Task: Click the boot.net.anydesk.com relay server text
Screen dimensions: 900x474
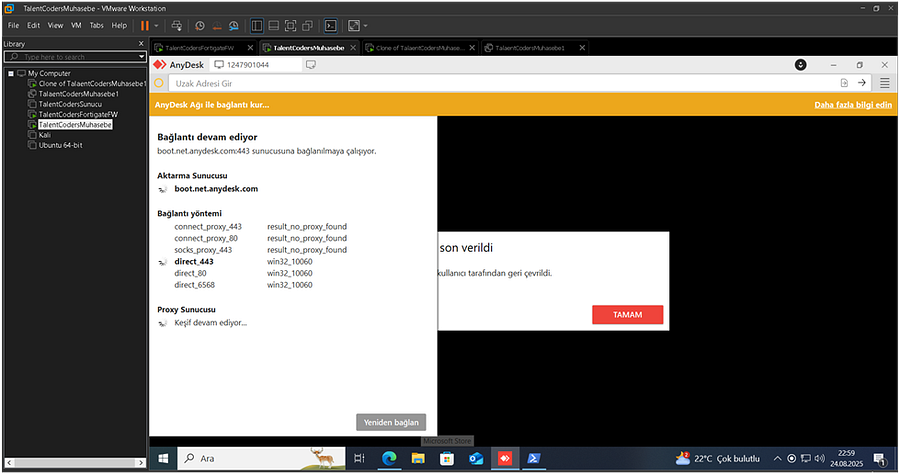Action: [x=216, y=189]
